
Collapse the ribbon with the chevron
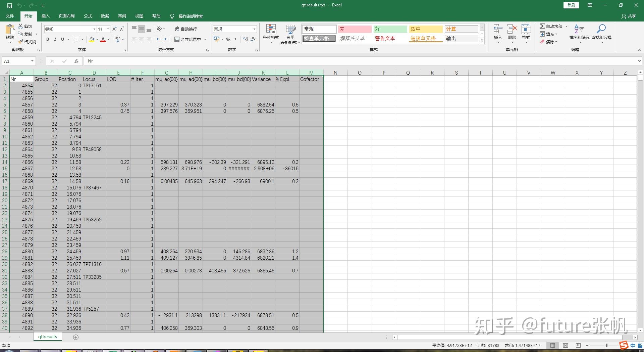[x=639, y=50]
